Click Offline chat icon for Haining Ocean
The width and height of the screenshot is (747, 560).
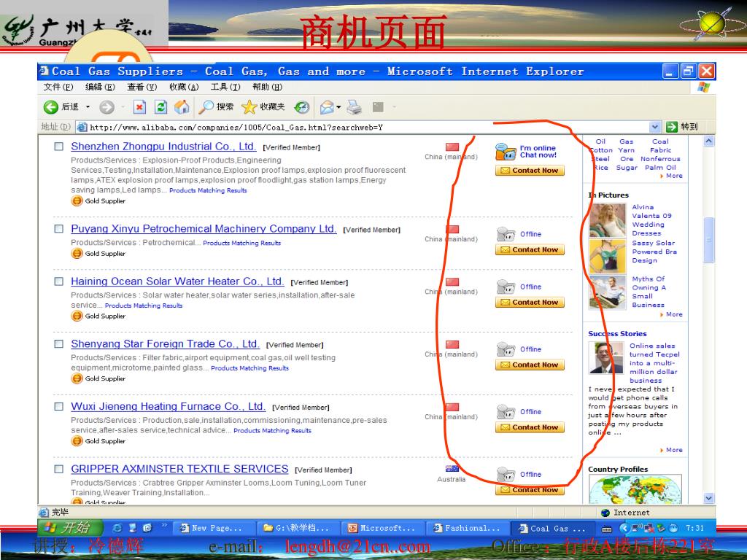click(x=506, y=287)
